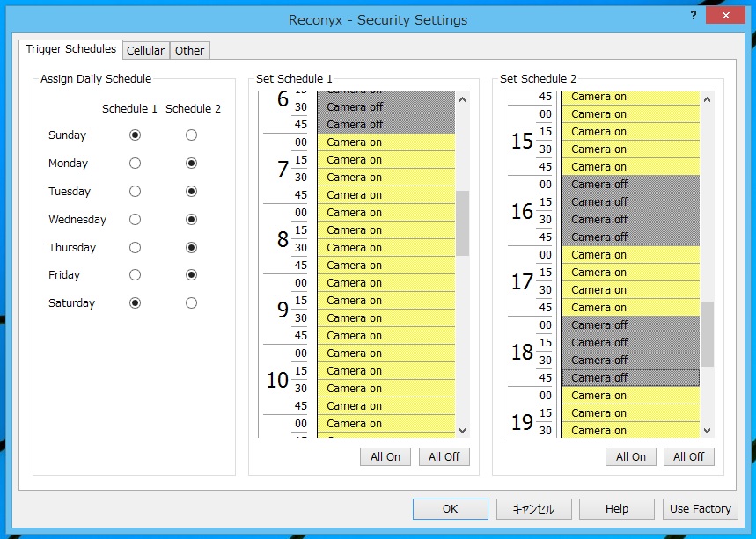The height and width of the screenshot is (539, 756).
Task: Assign Thursday to Schedule 2
Action: click(191, 248)
